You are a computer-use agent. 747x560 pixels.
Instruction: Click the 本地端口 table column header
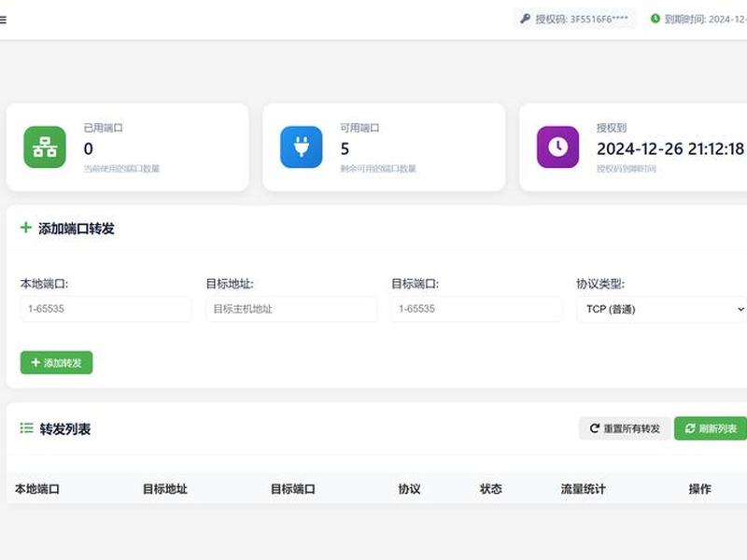[37, 489]
